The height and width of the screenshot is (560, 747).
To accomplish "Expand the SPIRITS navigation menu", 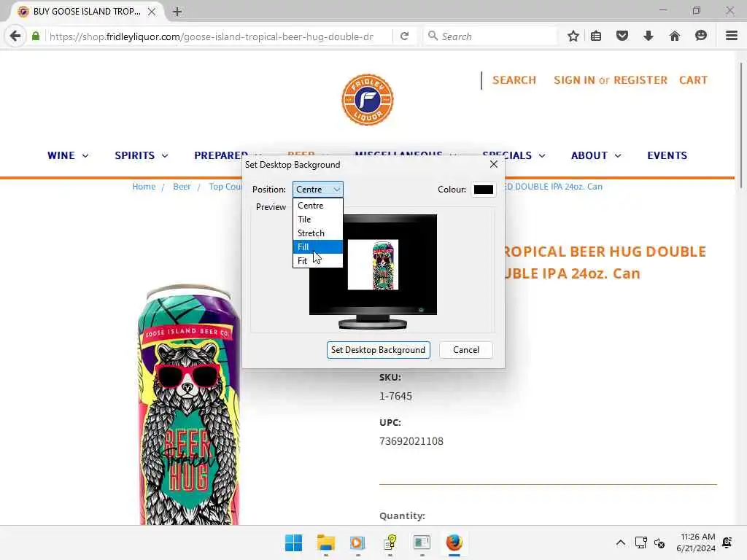I will coord(142,155).
